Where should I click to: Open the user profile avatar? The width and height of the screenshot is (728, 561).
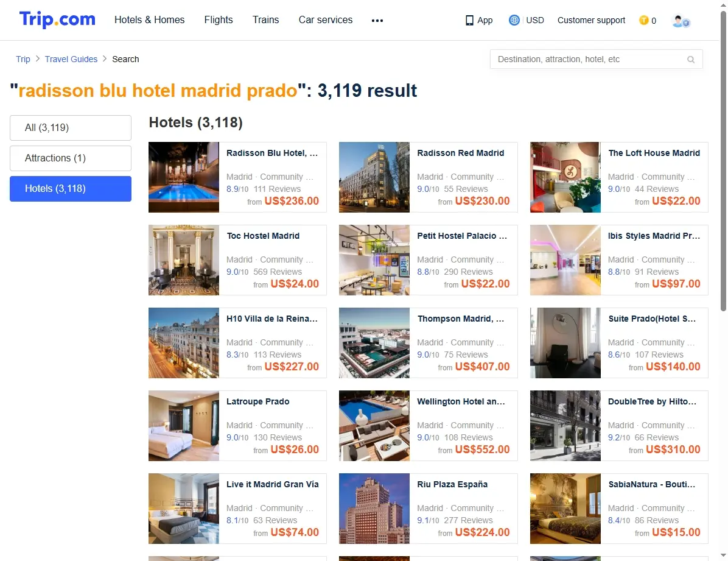(x=681, y=21)
